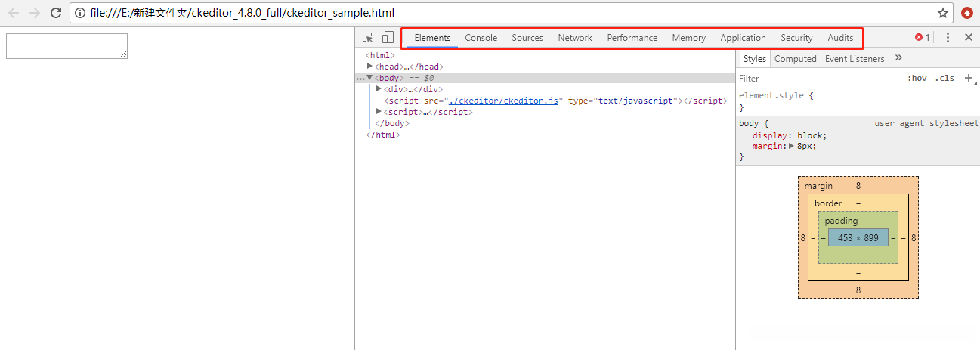The image size is (980, 350).
Task: Collapse the body element node
Action: point(369,78)
